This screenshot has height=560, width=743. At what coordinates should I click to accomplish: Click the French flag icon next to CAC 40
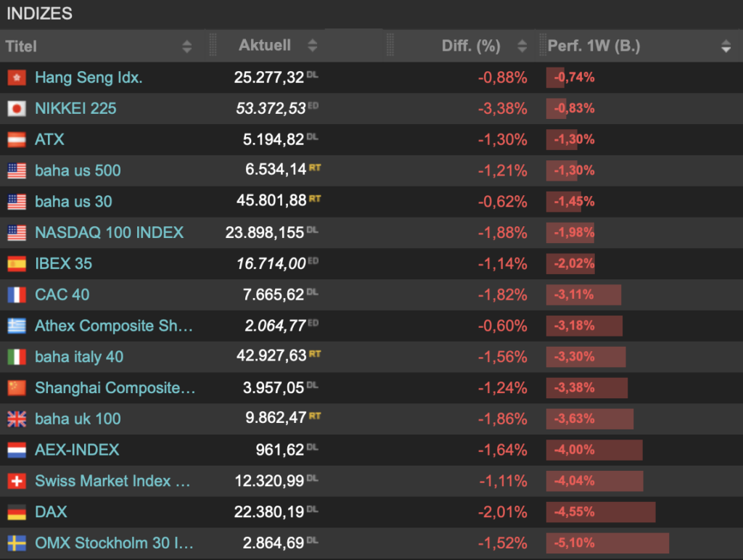(x=17, y=295)
